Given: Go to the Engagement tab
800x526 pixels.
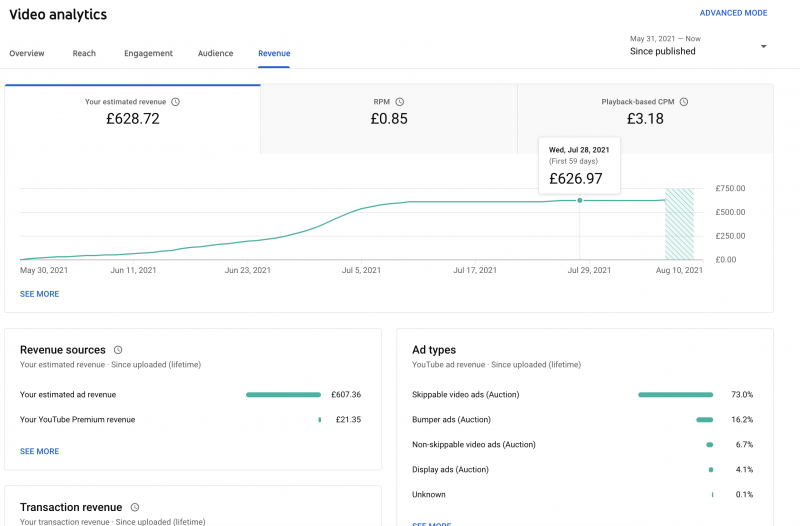Looking at the screenshot, I should pos(148,54).
